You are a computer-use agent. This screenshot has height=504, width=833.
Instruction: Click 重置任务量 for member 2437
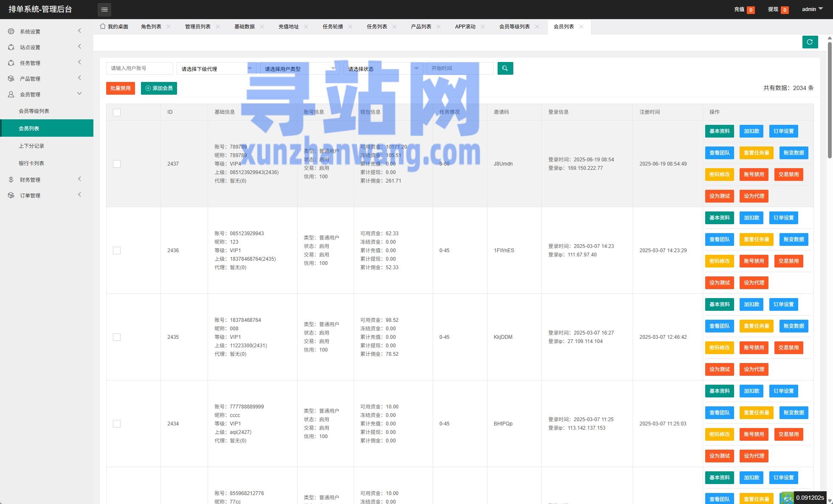(757, 153)
